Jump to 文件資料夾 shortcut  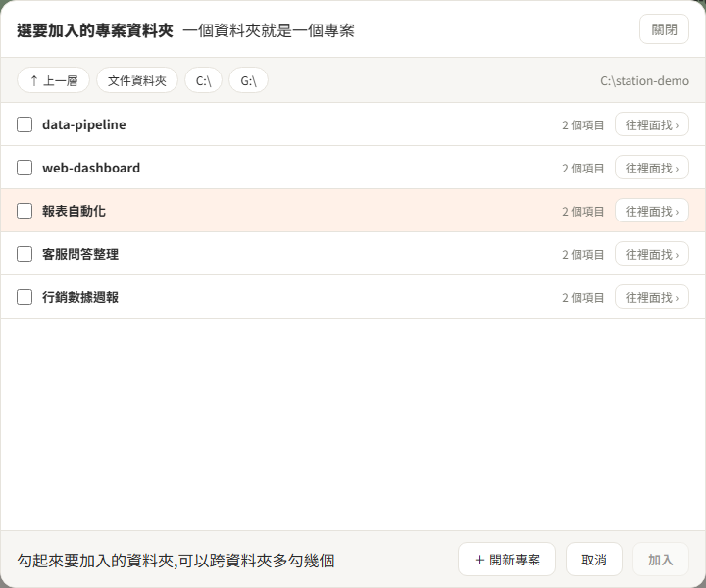[x=137, y=80]
